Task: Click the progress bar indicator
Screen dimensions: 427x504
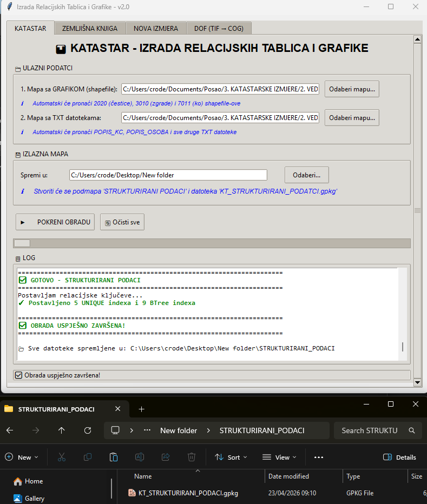Action: [x=22, y=243]
